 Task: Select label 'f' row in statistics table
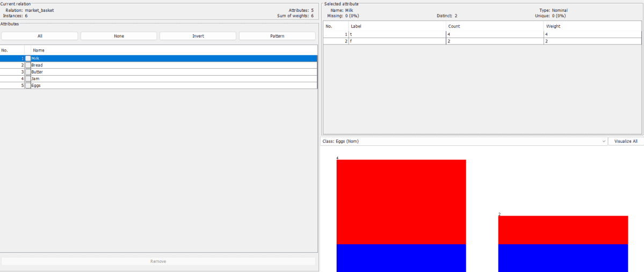pyautogui.click(x=482, y=41)
